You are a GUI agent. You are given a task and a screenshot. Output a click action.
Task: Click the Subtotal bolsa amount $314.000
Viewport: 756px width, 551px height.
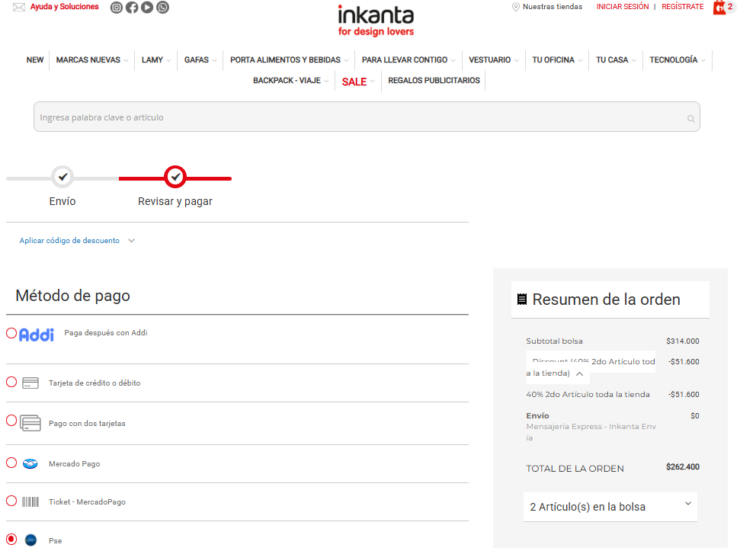(x=682, y=341)
